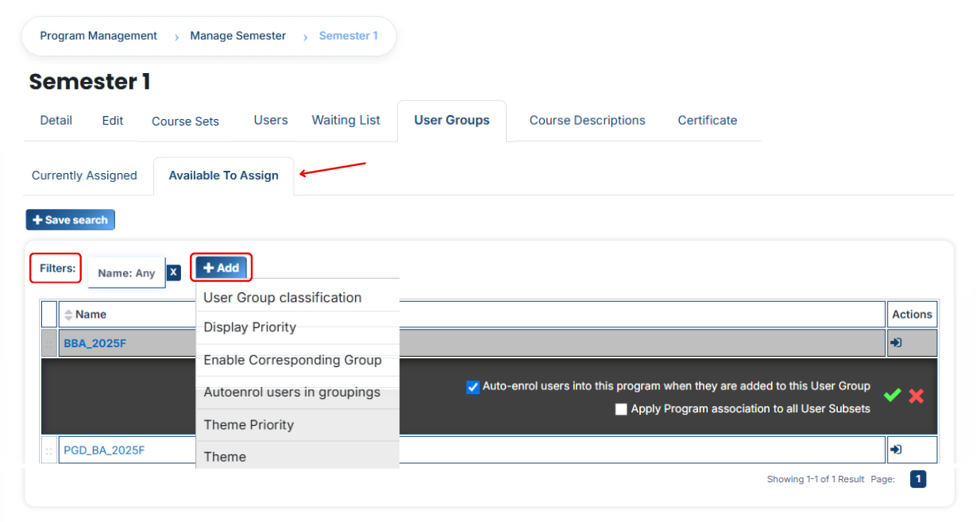
Task: Click the Showing 1-1 of 1 Result text
Action: 816,479
